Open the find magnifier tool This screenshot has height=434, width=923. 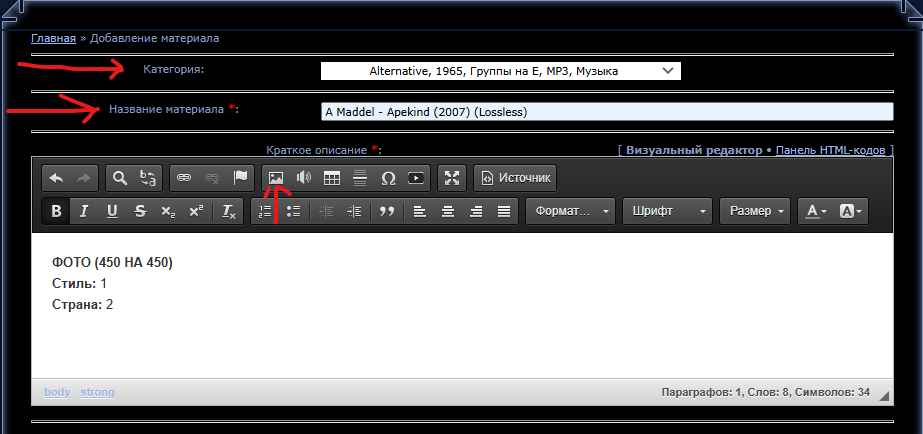click(120, 178)
